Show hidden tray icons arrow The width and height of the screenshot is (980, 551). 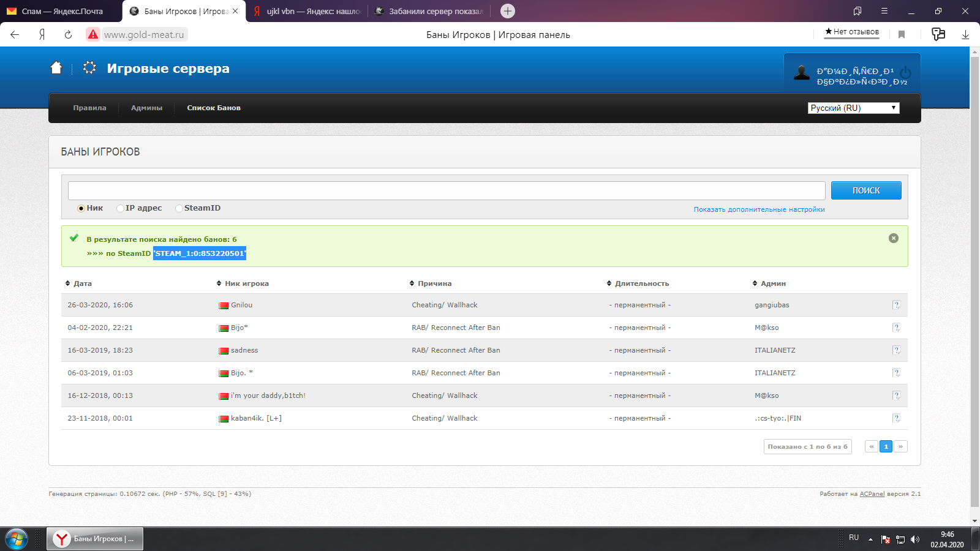(x=870, y=539)
